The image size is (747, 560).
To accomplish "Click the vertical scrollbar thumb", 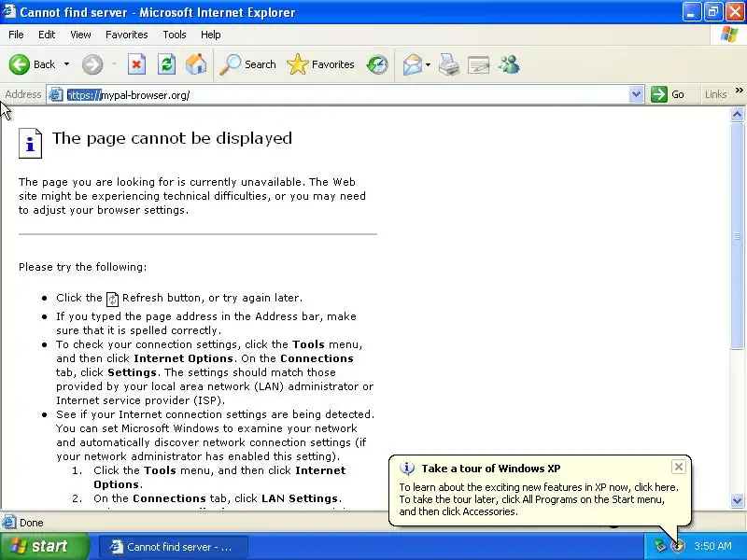I will (x=737, y=236).
